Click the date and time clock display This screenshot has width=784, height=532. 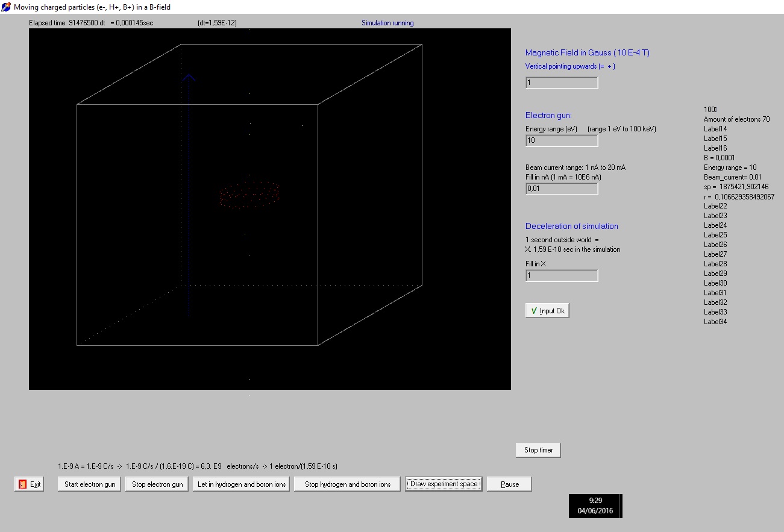[x=595, y=505]
